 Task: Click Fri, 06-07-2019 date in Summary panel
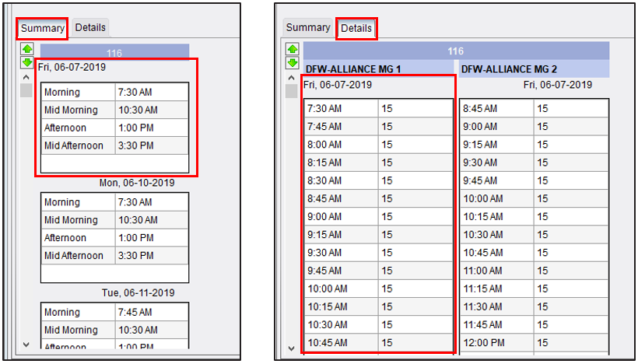click(x=72, y=67)
